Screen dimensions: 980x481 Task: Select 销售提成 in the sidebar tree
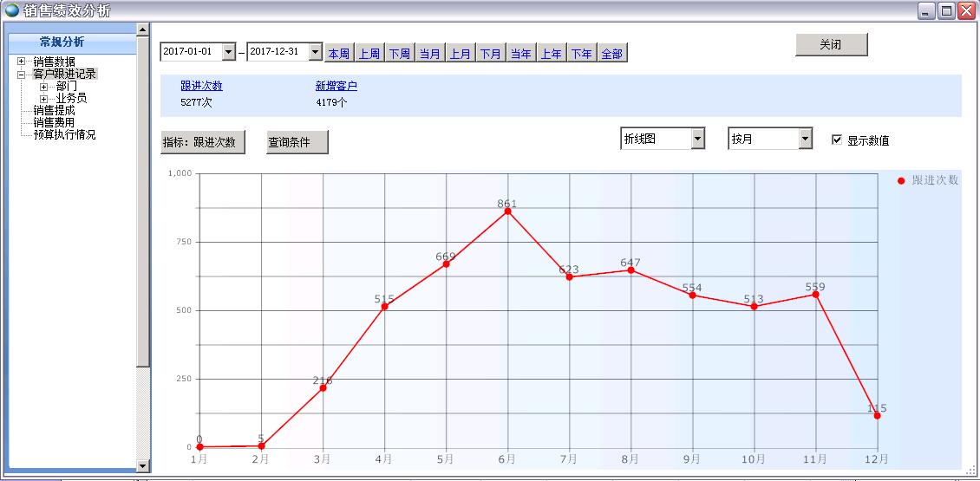(x=54, y=111)
